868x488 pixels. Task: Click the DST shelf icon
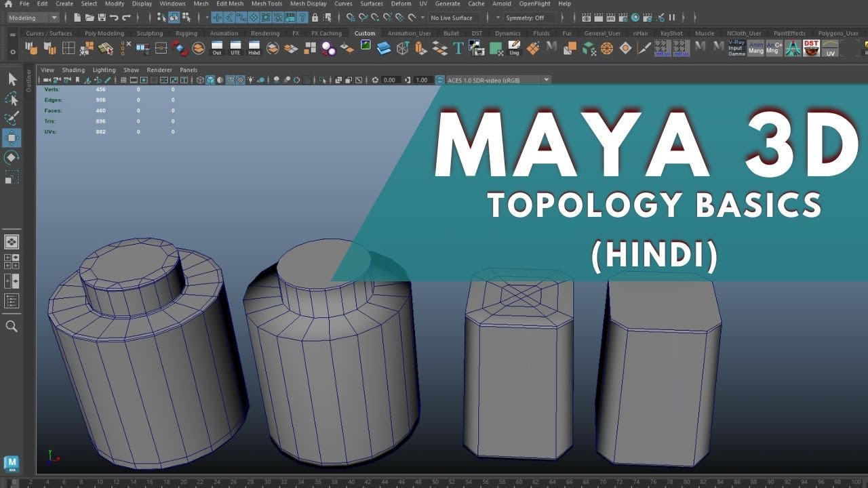pyautogui.click(x=812, y=48)
